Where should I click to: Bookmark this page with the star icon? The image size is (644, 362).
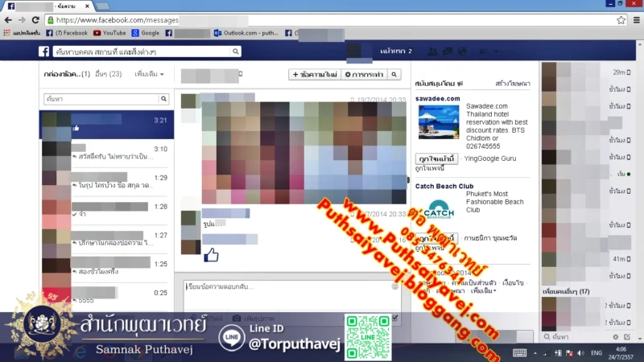tap(621, 19)
